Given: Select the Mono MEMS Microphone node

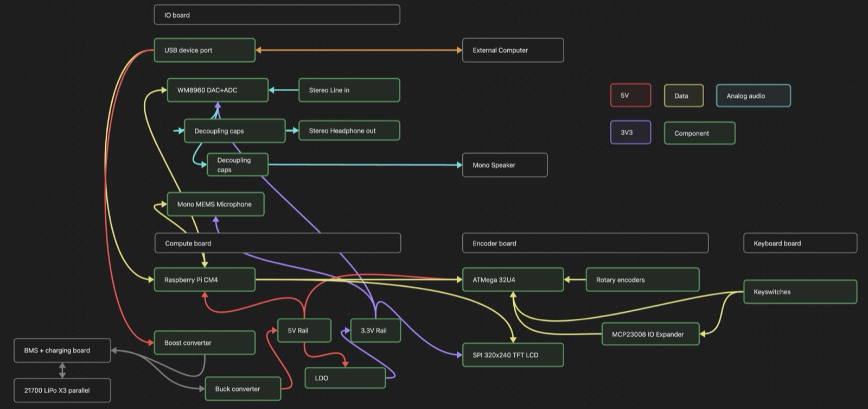Looking at the screenshot, I should (215, 204).
